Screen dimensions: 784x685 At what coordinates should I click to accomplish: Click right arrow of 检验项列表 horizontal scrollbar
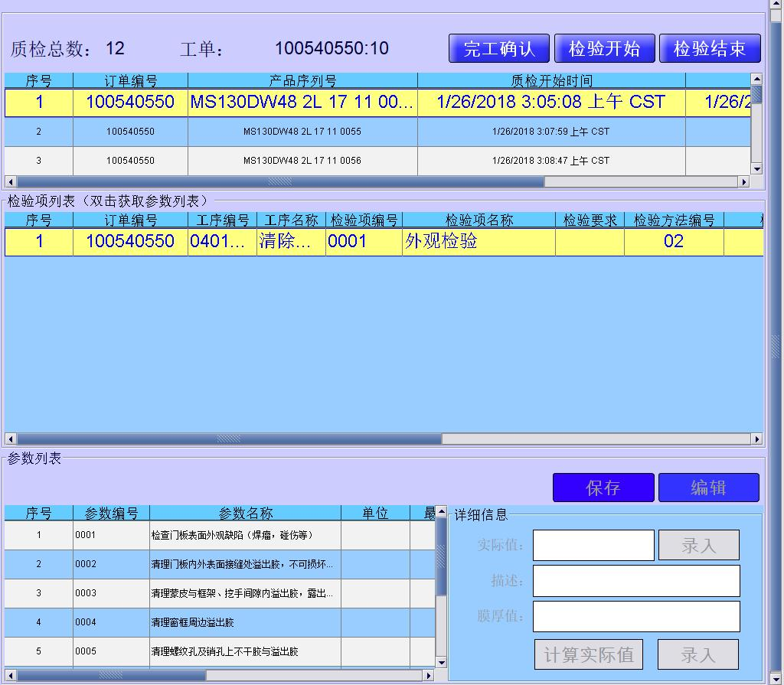click(757, 439)
